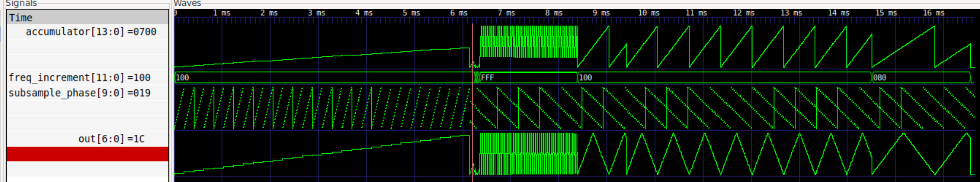
Task: Click the 9 ms mark on time ruler
Action: (601, 13)
